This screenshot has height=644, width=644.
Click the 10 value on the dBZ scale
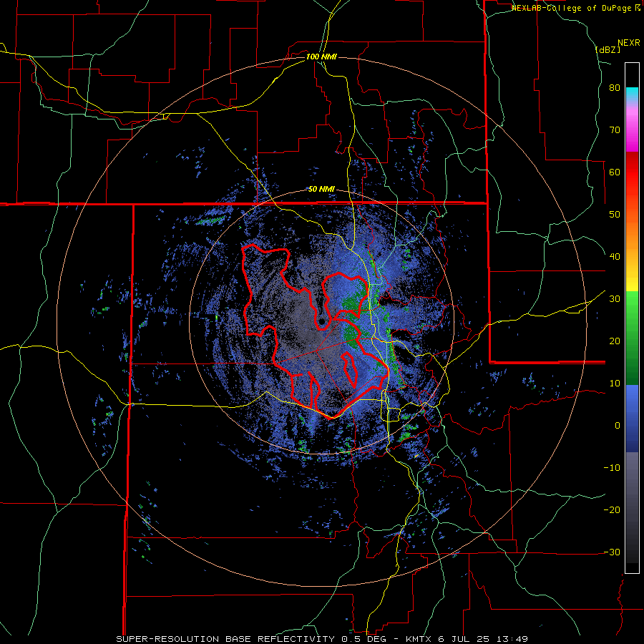pos(615,384)
